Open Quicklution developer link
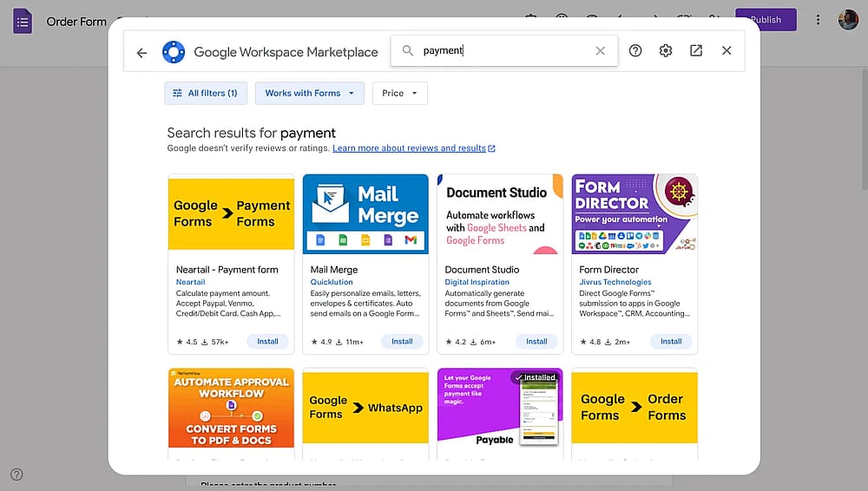The height and width of the screenshot is (491, 868). click(332, 282)
